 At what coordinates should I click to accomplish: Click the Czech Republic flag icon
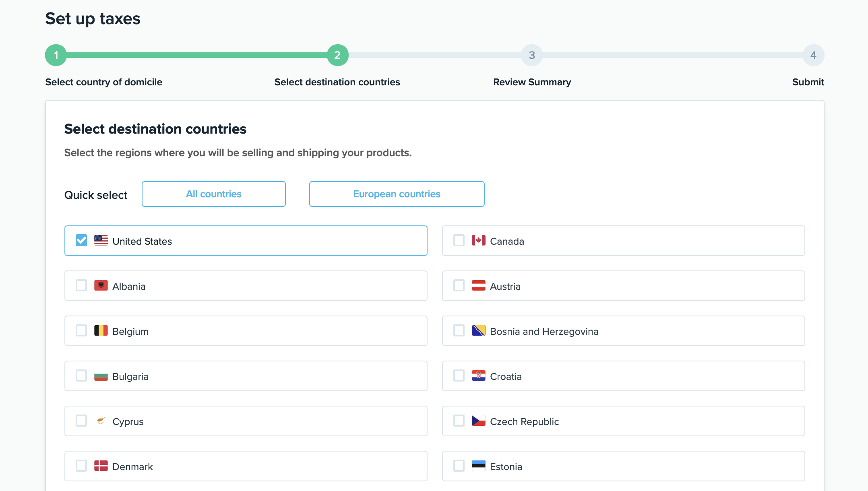coord(478,421)
